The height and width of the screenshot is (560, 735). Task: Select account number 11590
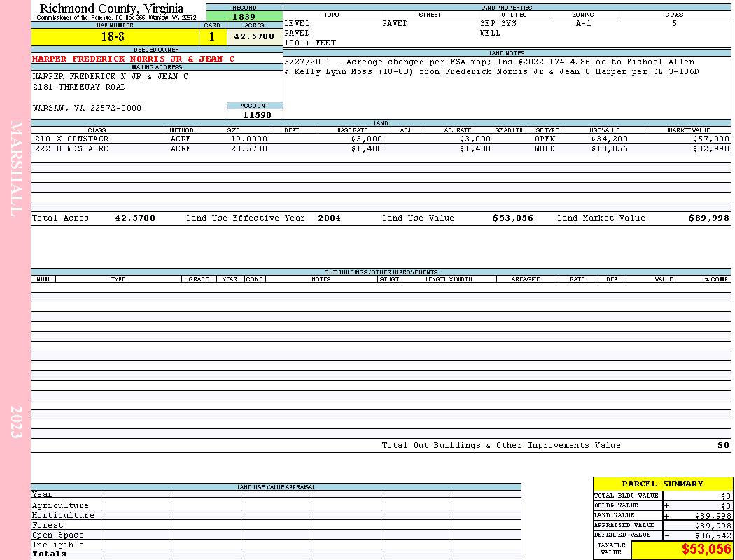coord(256,114)
